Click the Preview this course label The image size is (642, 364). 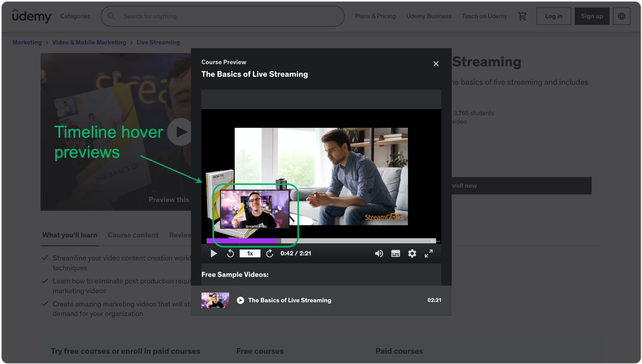pos(169,199)
